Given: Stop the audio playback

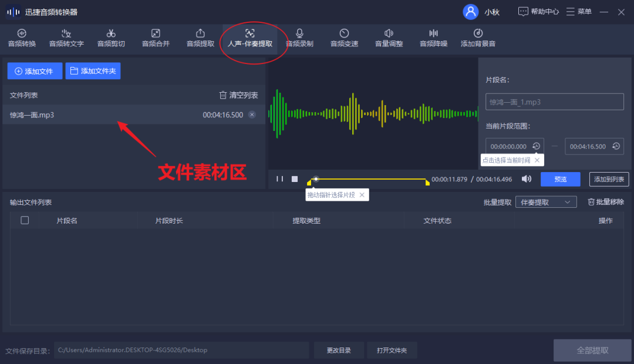Looking at the screenshot, I should [x=295, y=178].
